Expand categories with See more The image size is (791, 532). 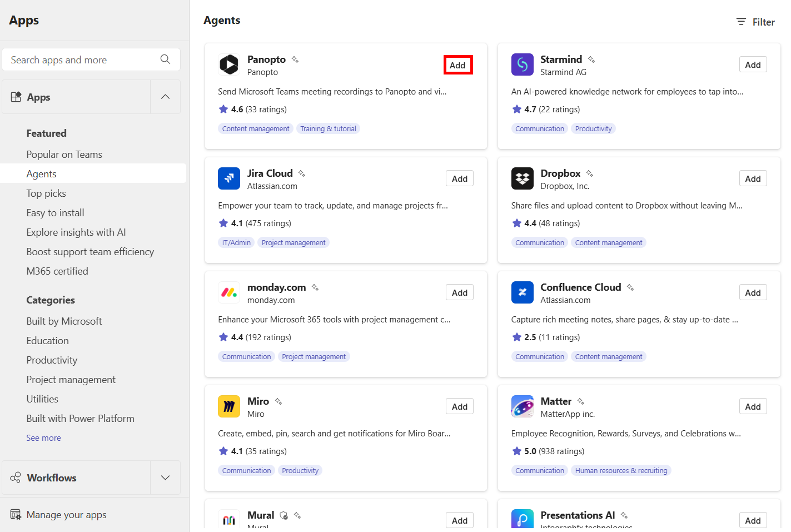[43, 437]
